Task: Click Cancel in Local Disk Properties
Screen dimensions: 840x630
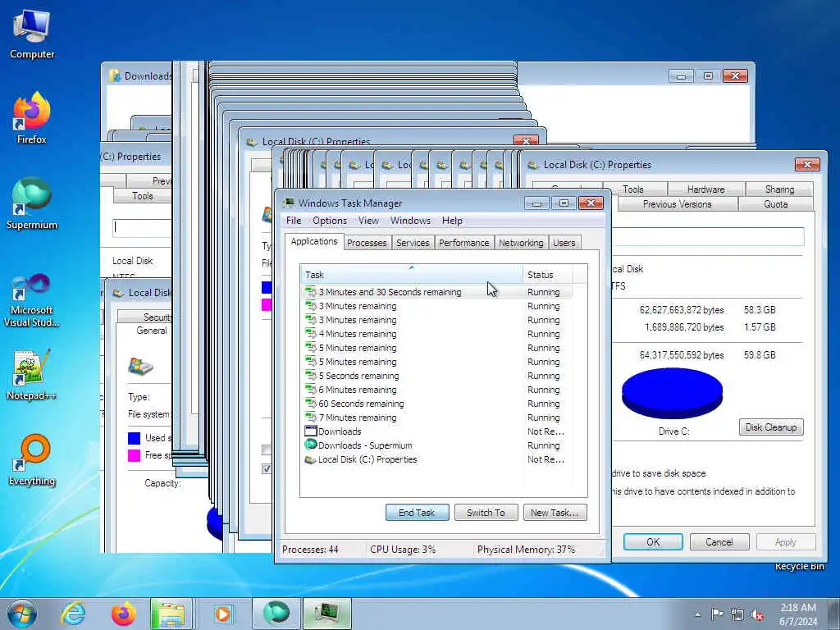Action: pos(719,541)
